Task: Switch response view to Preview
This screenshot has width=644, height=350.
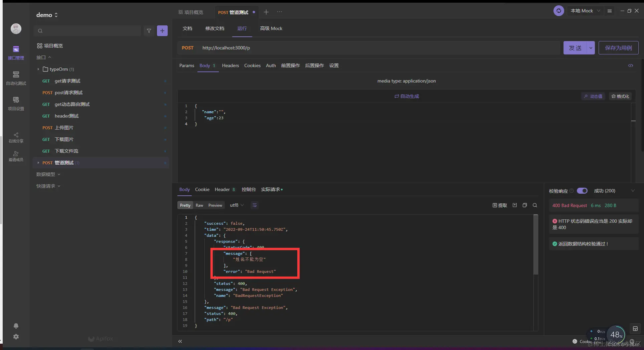Action: coord(215,205)
